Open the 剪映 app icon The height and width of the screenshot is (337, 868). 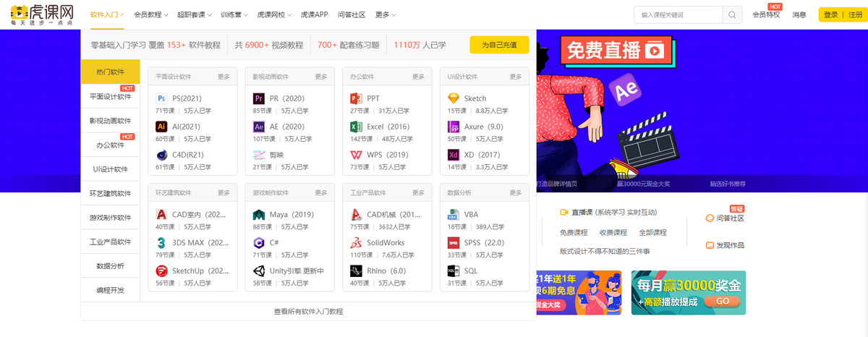tap(258, 155)
